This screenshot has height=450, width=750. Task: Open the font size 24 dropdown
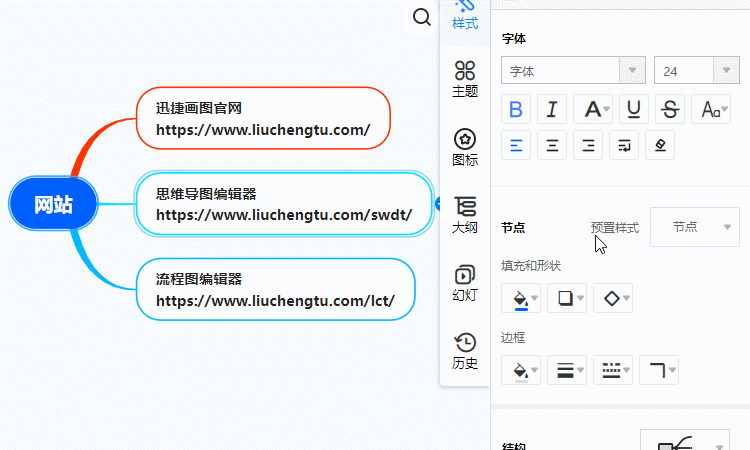point(696,70)
